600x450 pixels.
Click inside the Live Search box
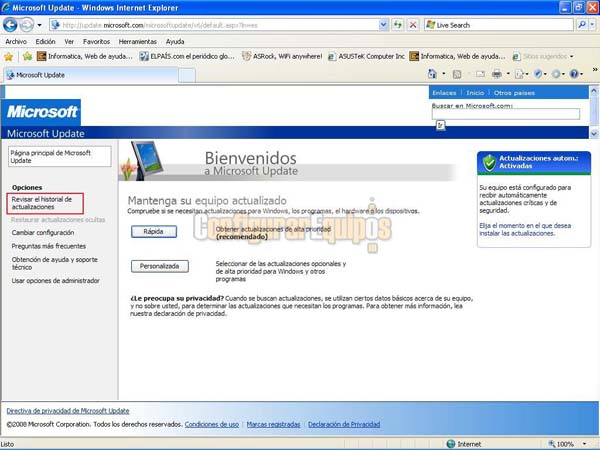point(499,25)
